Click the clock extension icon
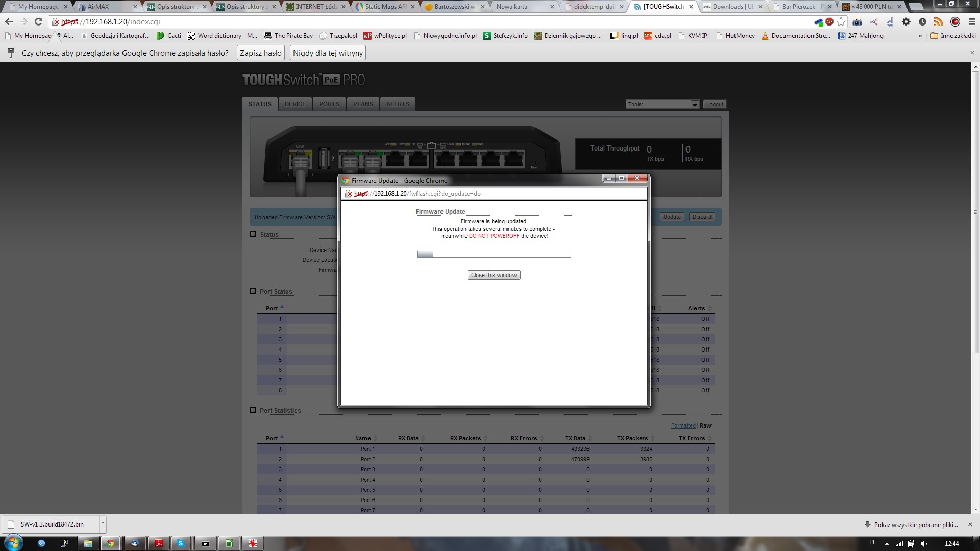 [x=922, y=22]
